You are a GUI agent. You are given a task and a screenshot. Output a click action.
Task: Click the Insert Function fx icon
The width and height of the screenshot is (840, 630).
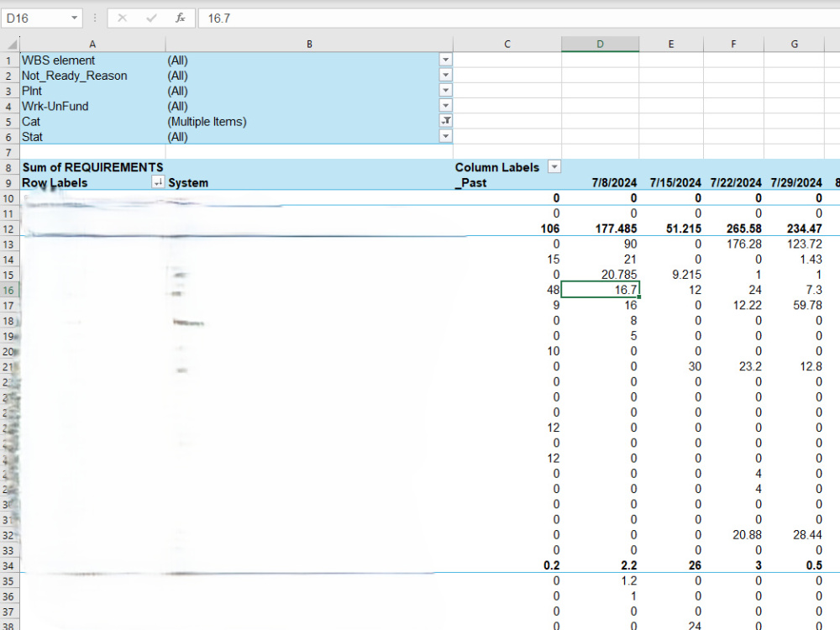[181, 18]
